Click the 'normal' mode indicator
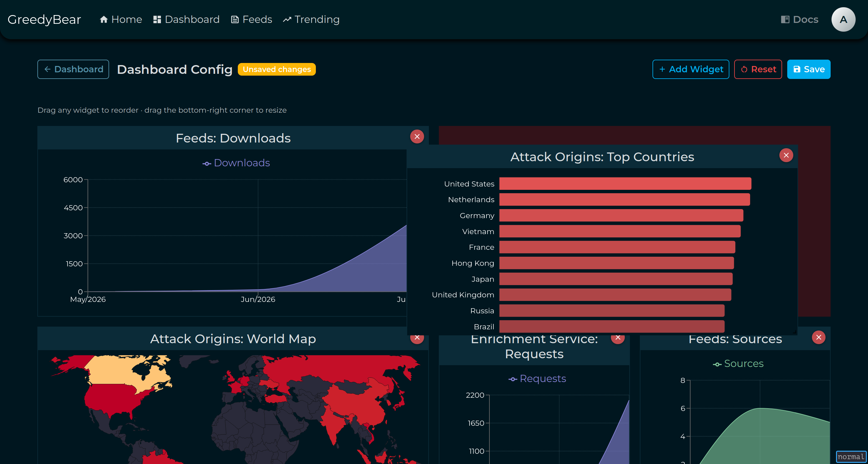 point(851,457)
